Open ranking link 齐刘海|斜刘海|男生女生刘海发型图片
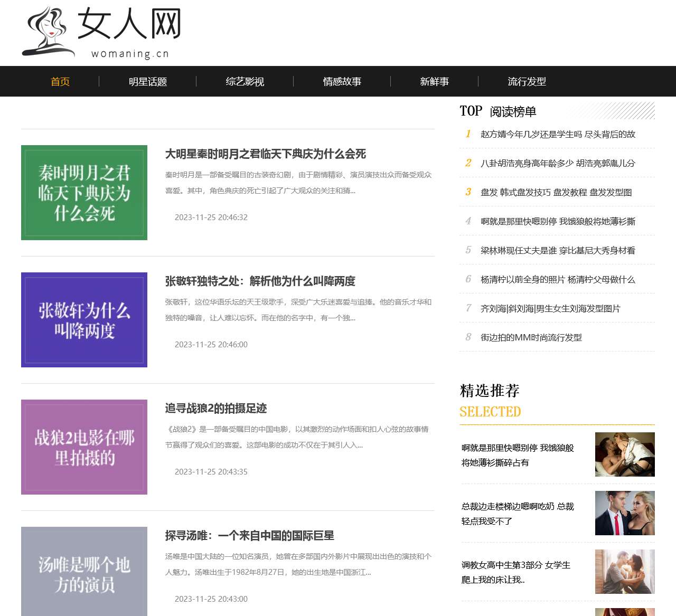Image resolution: width=676 pixels, height=616 pixels. point(550,308)
